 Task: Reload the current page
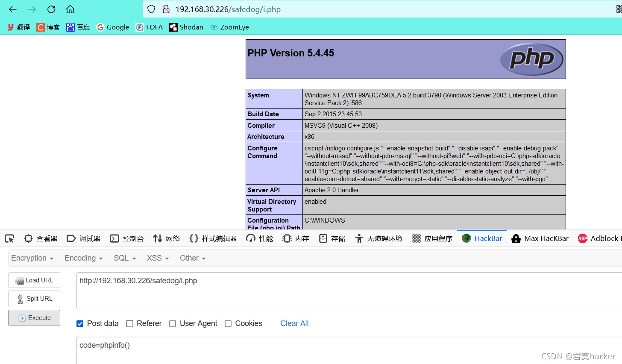[51, 9]
